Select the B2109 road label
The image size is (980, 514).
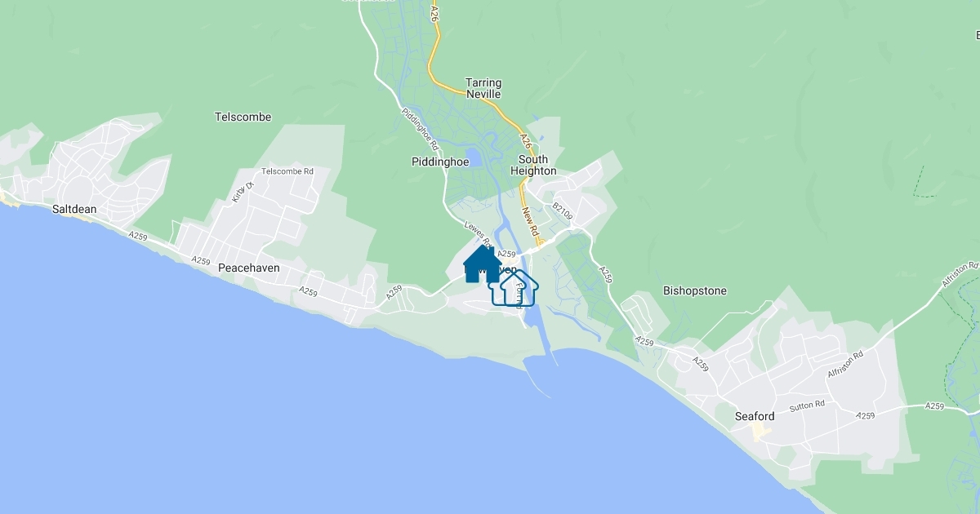[x=563, y=214]
